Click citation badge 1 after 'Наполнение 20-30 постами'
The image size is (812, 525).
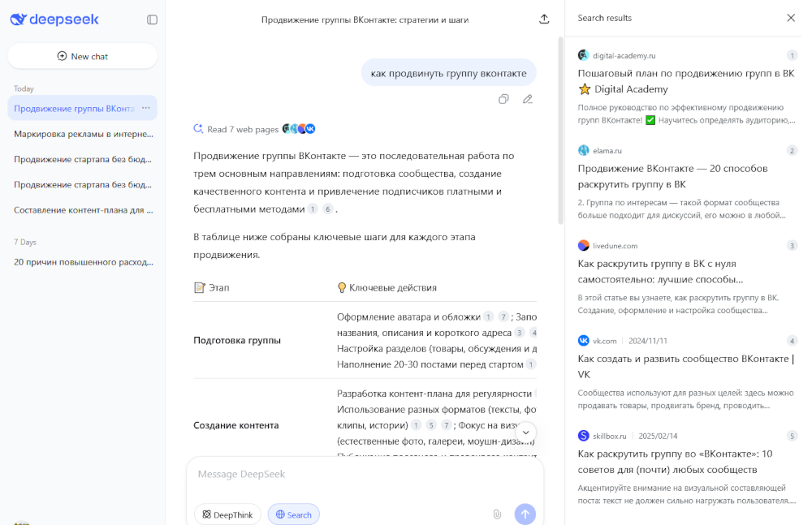pyautogui.click(x=530, y=364)
